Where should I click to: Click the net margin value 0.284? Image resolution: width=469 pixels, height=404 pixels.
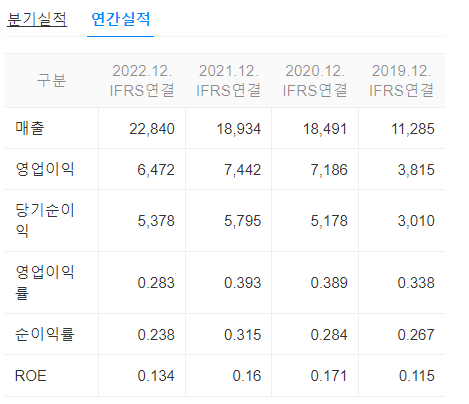[329, 335]
